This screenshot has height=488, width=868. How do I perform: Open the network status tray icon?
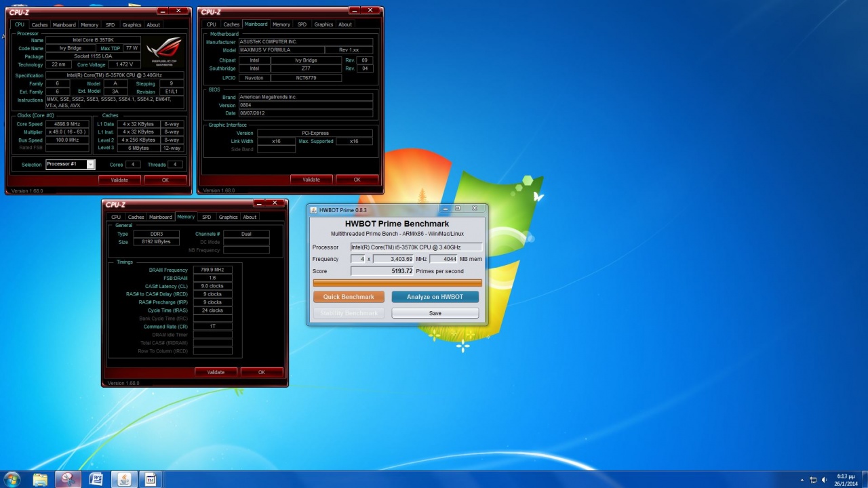click(813, 480)
